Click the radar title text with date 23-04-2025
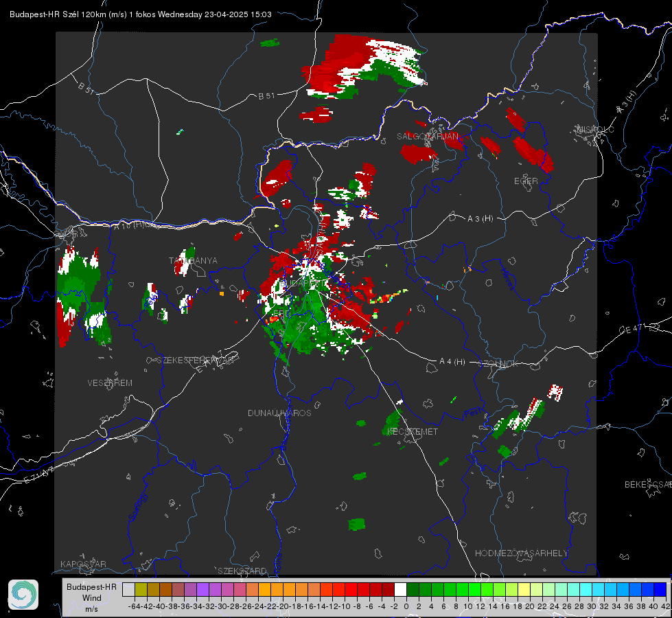 click(141, 14)
